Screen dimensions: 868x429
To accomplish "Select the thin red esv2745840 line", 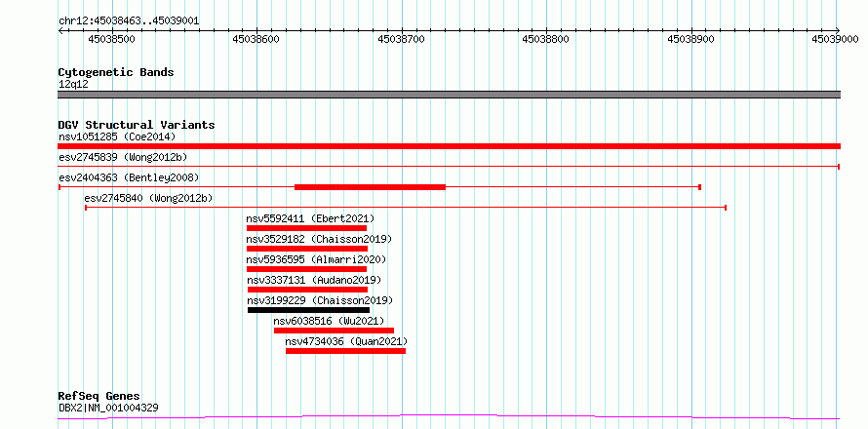I will click(x=405, y=208).
